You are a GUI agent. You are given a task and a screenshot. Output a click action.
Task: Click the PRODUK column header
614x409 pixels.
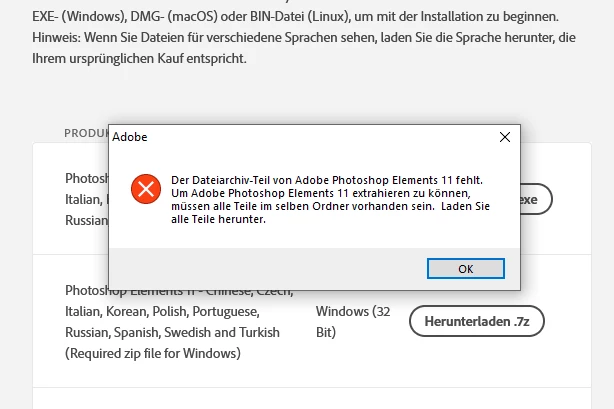tap(87, 133)
